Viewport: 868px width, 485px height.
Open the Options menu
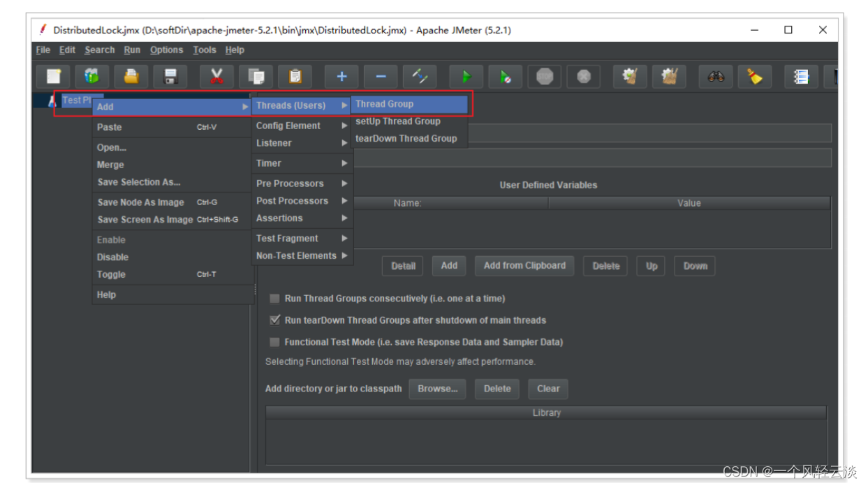coord(167,50)
